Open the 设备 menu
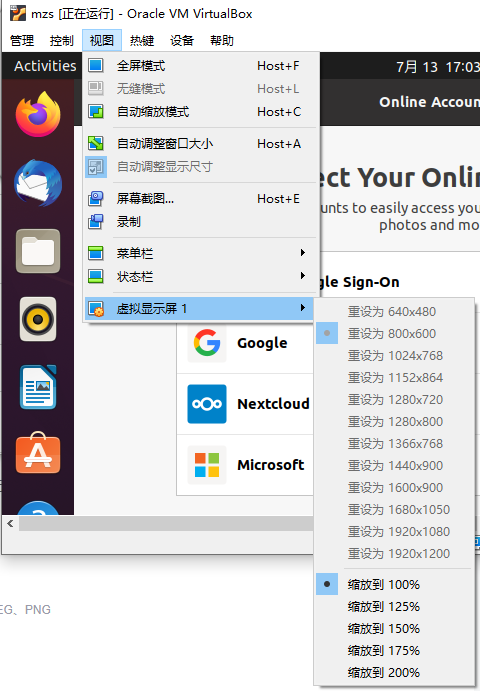480x691 pixels. point(182,41)
